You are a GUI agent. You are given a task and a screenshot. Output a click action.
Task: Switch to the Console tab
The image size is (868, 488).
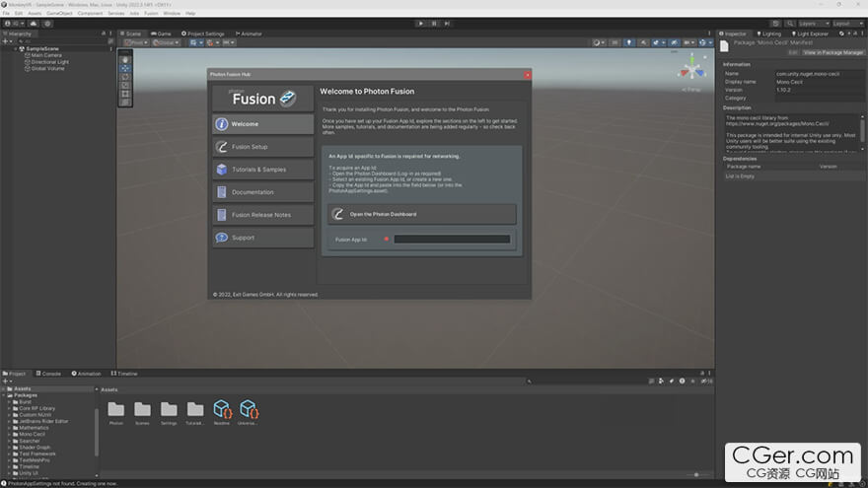tap(48, 374)
